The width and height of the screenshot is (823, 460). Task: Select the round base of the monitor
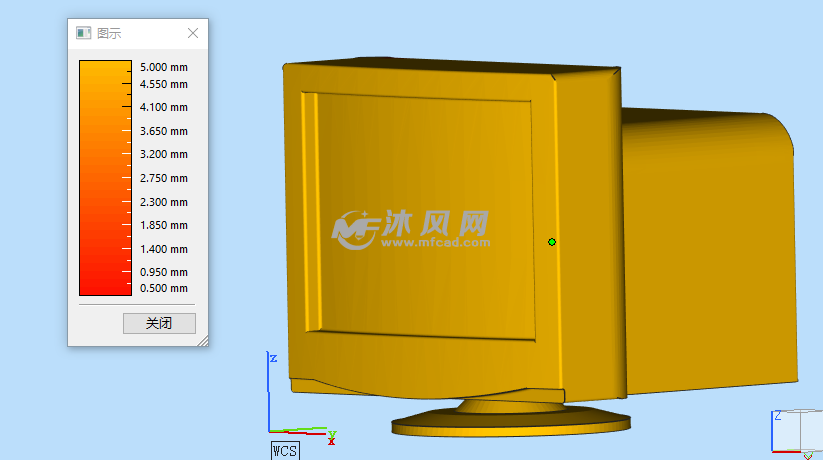pos(510,423)
